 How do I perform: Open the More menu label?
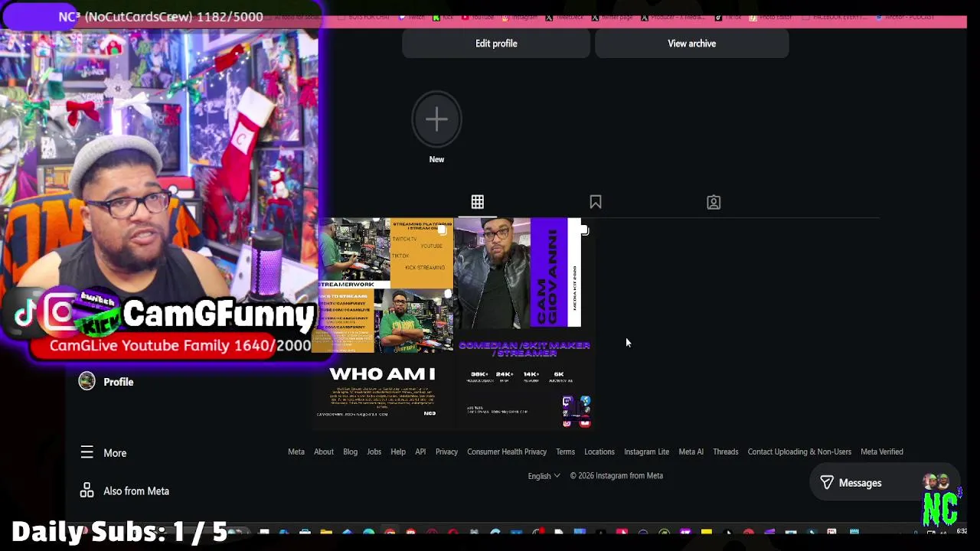click(115, 453)
